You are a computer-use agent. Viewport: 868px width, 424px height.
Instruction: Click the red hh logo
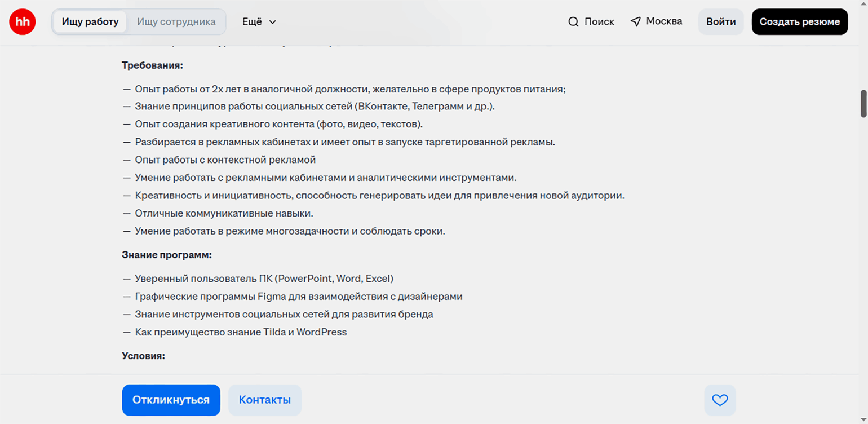(23, 22)
